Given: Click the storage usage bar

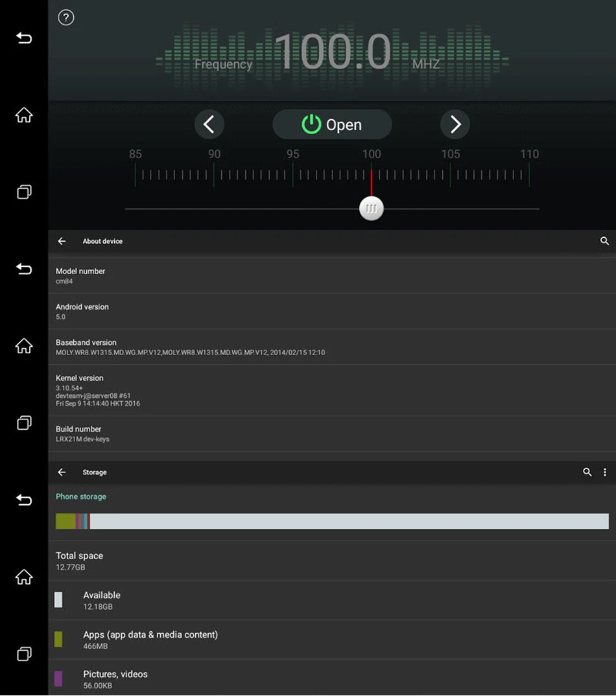Looking at the screenshot, I should (332, 521).
